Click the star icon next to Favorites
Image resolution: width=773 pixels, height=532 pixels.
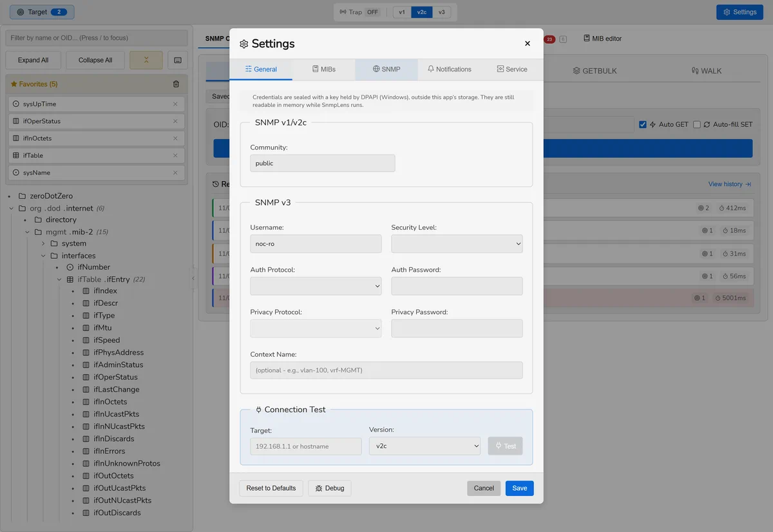click(14, 84)
